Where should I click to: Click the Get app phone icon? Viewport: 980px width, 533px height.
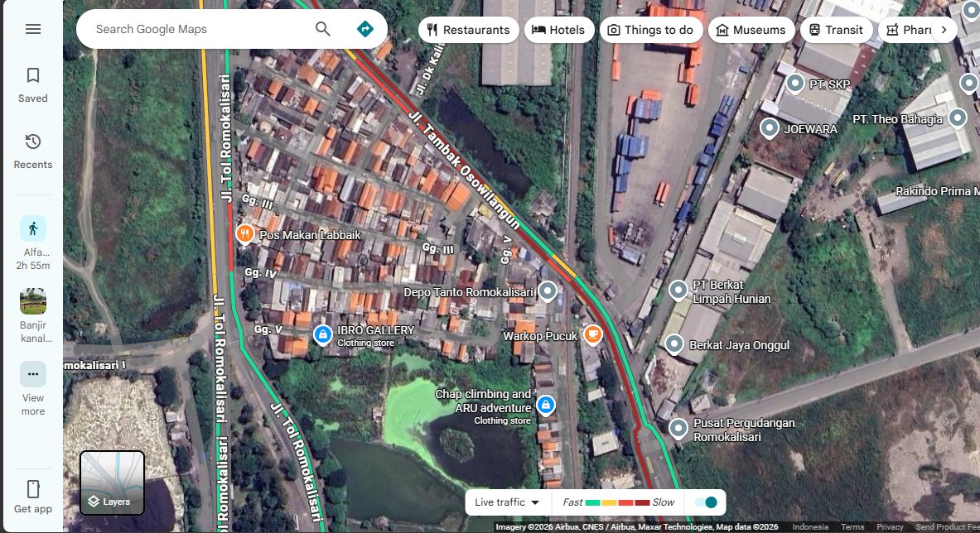33,488
